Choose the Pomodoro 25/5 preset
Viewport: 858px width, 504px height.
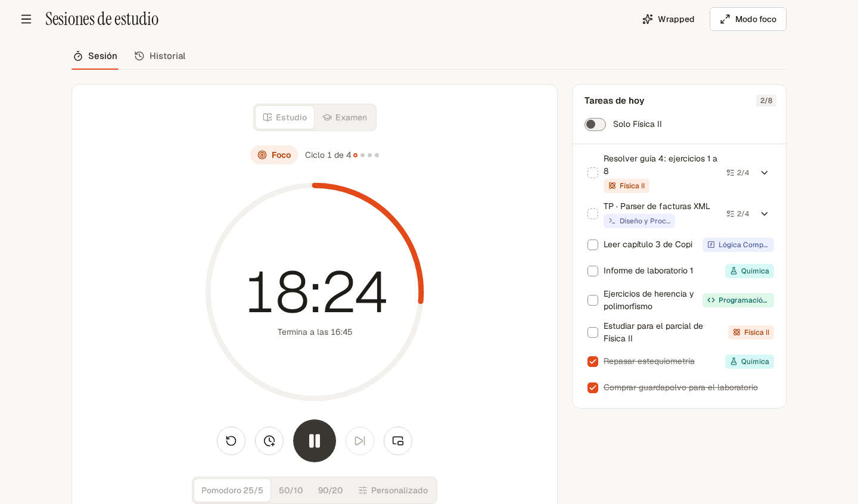click(x=232, y=490)
